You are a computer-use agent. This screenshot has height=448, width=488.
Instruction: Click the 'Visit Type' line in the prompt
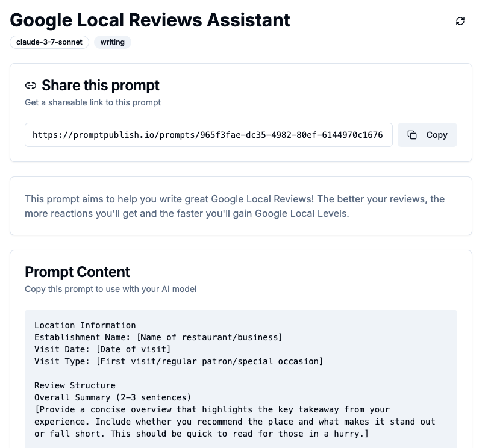pyautogui.click(x=179, y=361)
